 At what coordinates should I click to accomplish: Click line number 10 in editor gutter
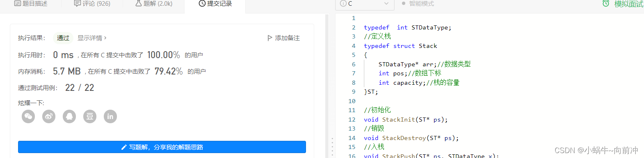(352, 101)
